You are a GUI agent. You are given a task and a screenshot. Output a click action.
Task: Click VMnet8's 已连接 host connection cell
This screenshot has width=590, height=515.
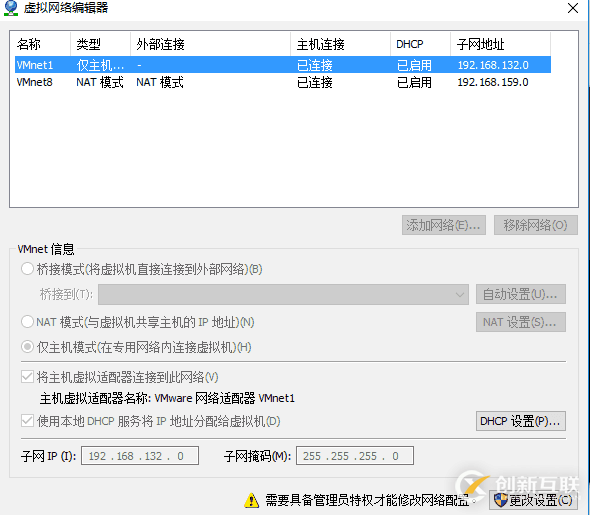click(x=315, y=82)
